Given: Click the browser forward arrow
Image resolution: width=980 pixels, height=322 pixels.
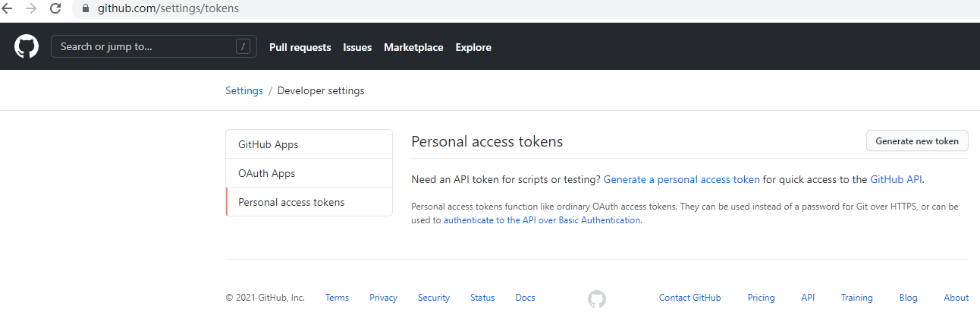Looking at the screenshot, I should (x=31, y=8).
